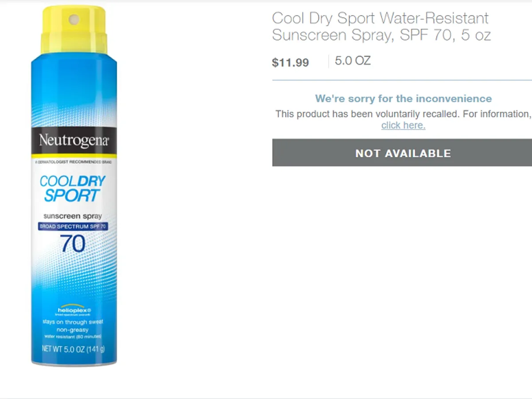Click the spray nozzle opening on the cap

tap(74, 19)
